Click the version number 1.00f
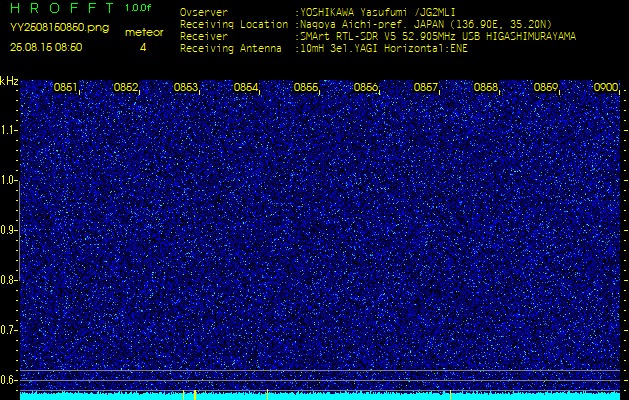Viewport: 629px width, 400px height. coord(138,8)
